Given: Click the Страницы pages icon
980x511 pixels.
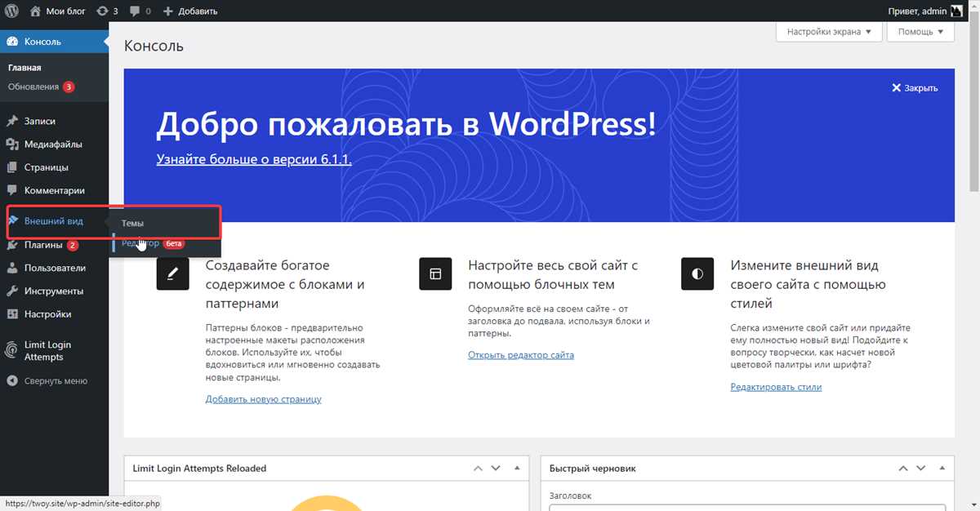Looking at the screenshot, I should (12, 167).
